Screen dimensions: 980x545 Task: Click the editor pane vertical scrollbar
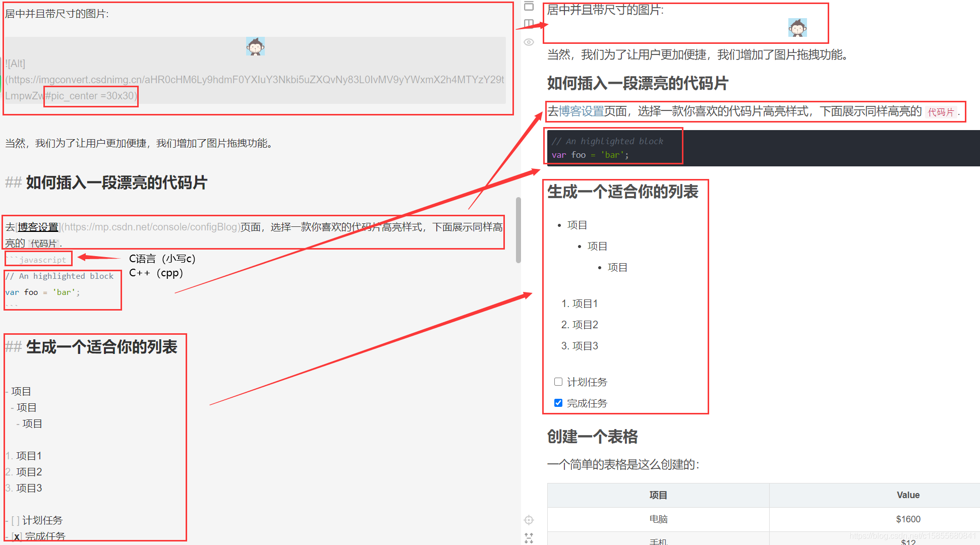click(x=518, y=230)
